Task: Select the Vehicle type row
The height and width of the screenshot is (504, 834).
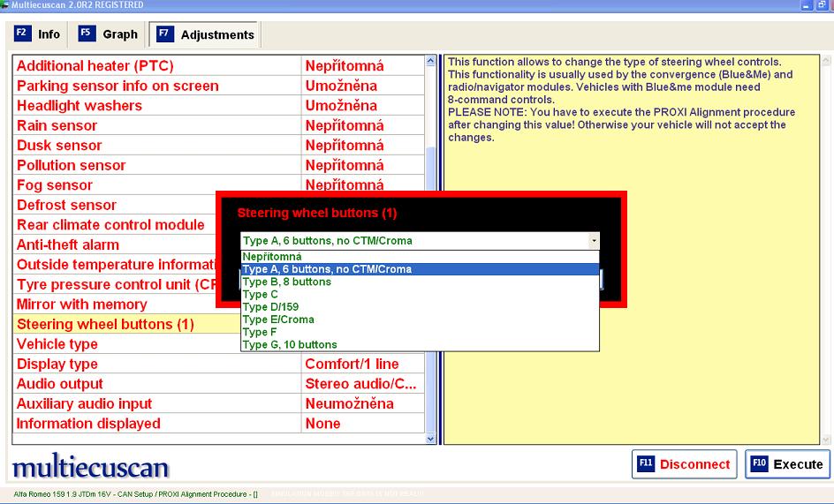Action: click(x=126, y=344)
